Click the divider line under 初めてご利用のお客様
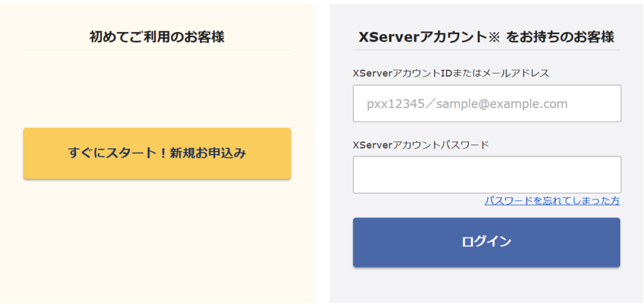Viewport: 644px width, 306px height. 157,50
